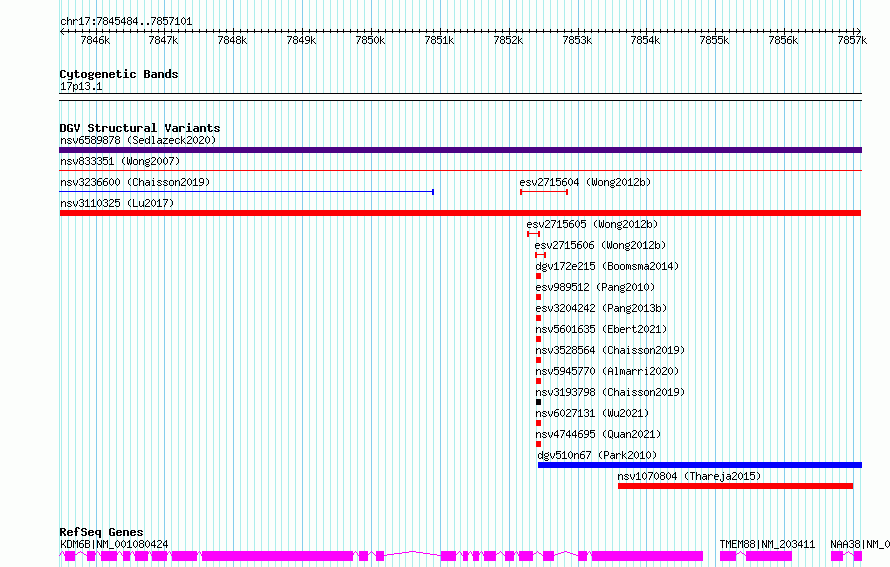This screenshot has width=890, height=567.
Task: Click red square under dgv172e215 label
Action: 539,276
